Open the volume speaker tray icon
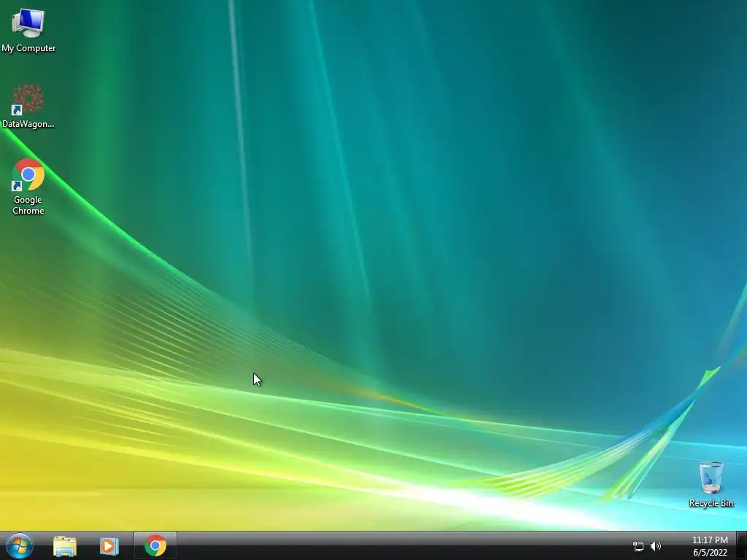 [656, 546]
